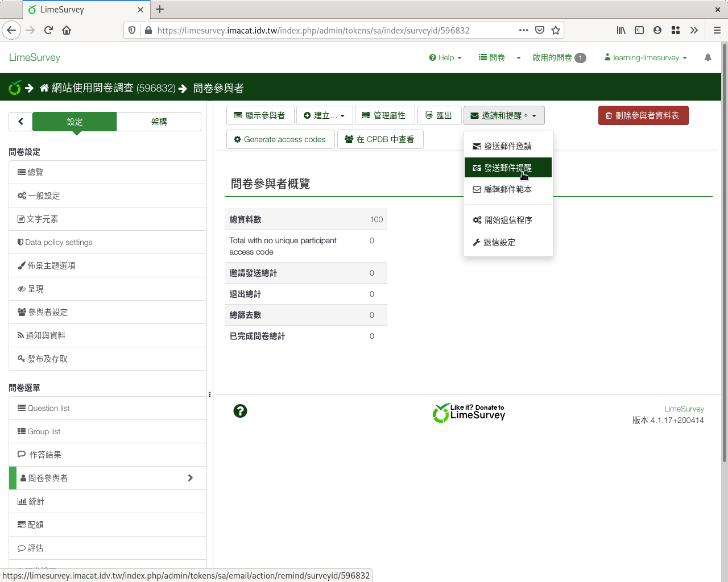The height and width of the screenshot is (582, 728).
Task: Open 發布及存取 in sidebar
Action: click(107, 359)
